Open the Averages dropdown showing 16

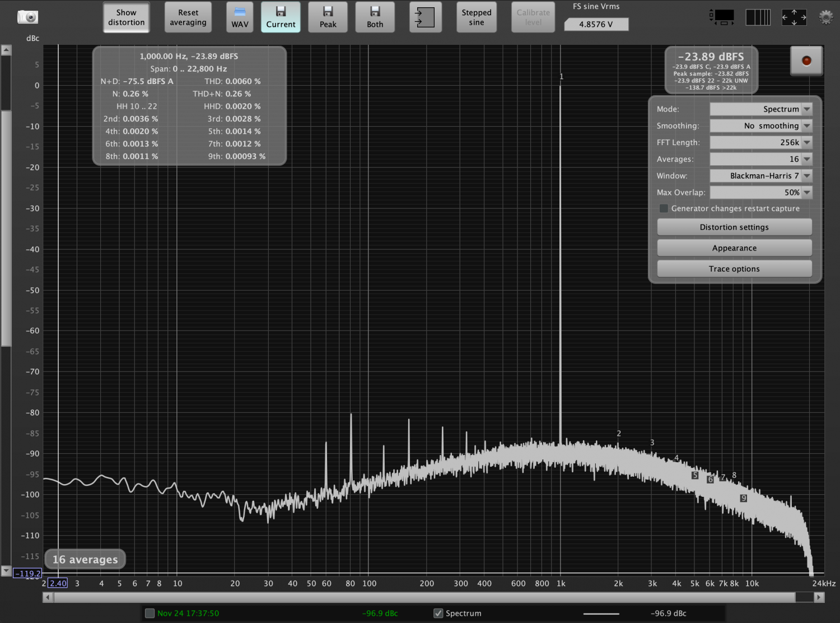pos(760,159)
